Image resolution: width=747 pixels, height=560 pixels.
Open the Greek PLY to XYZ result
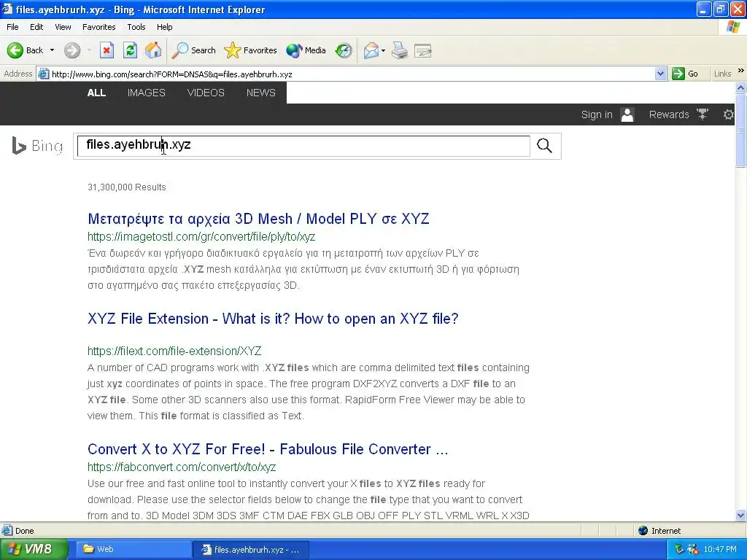click(x=258, y=219)
